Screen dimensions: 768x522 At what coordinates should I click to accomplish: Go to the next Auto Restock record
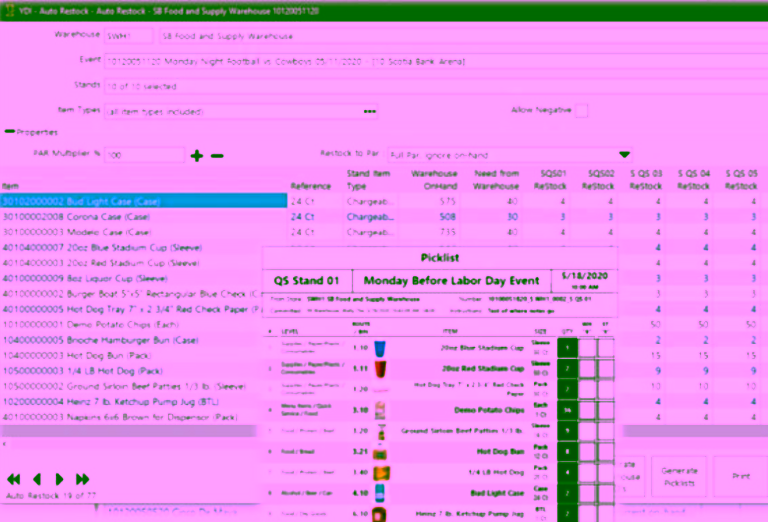pyautogui.click(x=59, y=479)
